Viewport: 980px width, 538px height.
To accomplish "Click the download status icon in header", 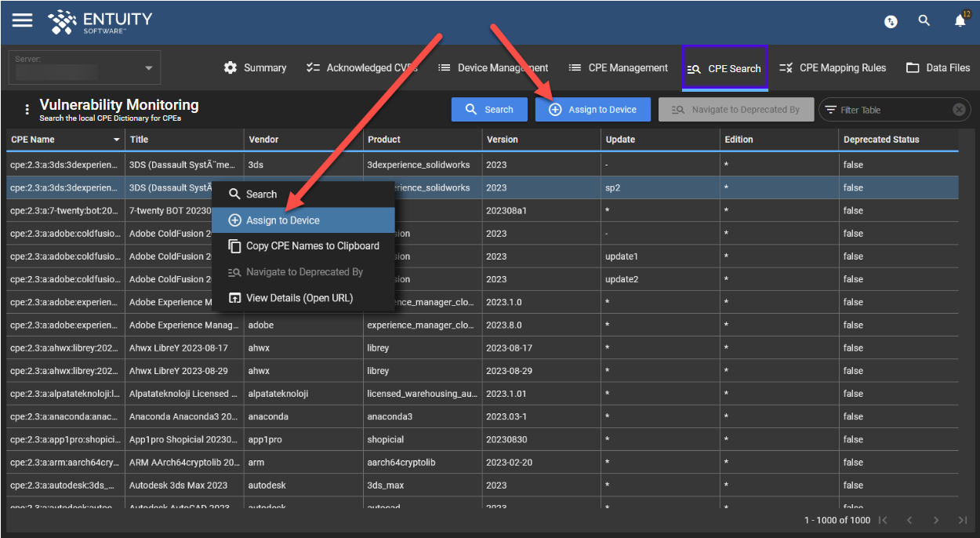I will [x=891, y=22].
